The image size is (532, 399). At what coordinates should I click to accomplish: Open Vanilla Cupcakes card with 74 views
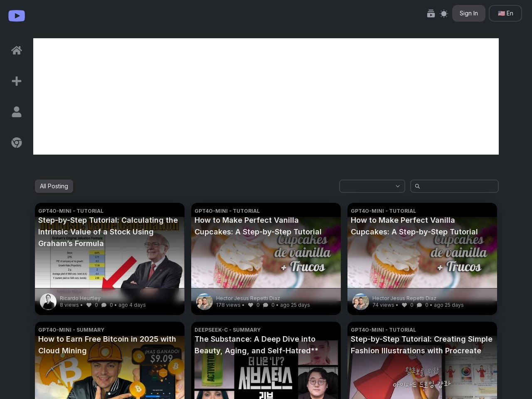point(422,259)
